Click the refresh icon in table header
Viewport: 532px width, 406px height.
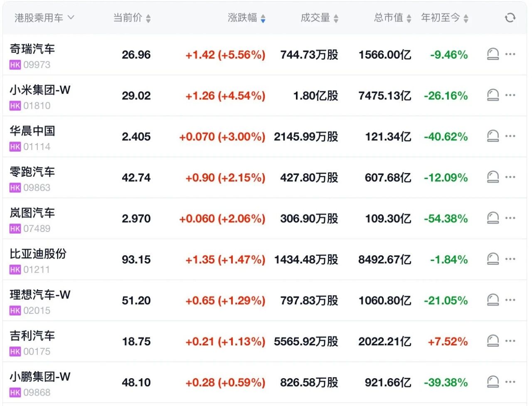(510, 18)
